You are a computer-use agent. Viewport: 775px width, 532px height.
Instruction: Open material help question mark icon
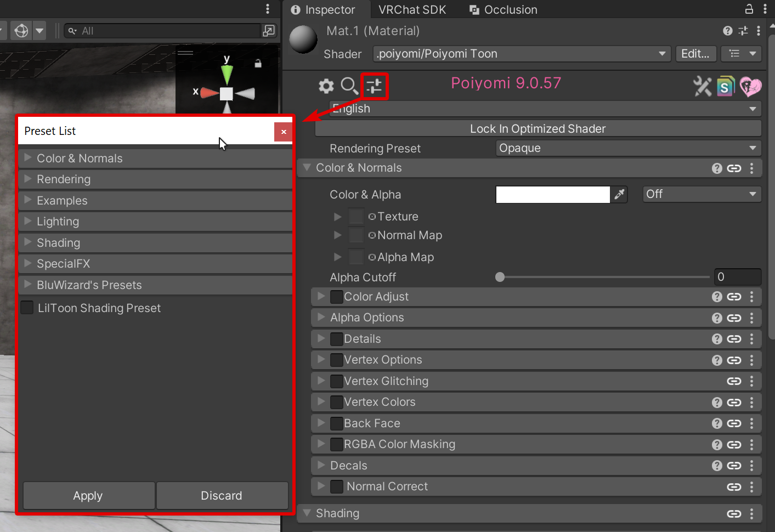point(728,31)
